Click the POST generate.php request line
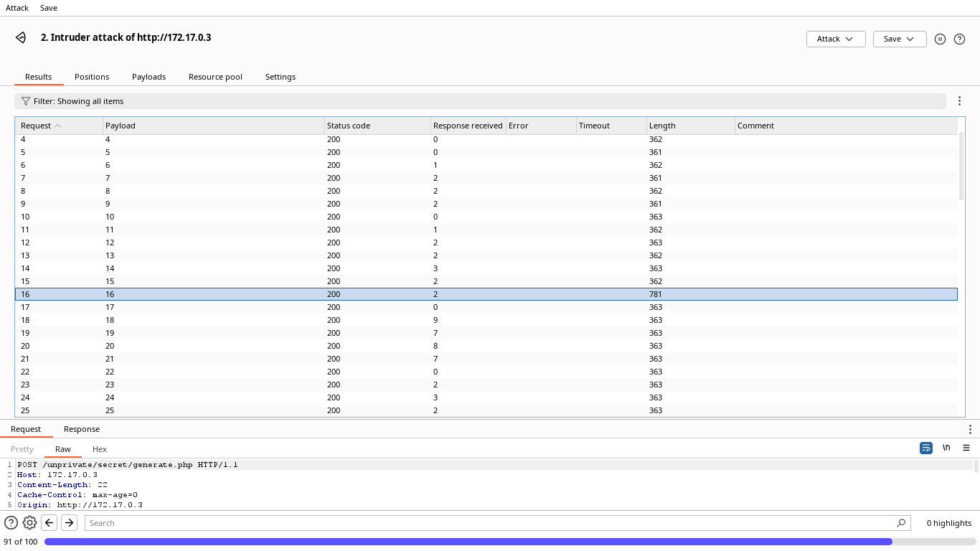 coord(128,465)
